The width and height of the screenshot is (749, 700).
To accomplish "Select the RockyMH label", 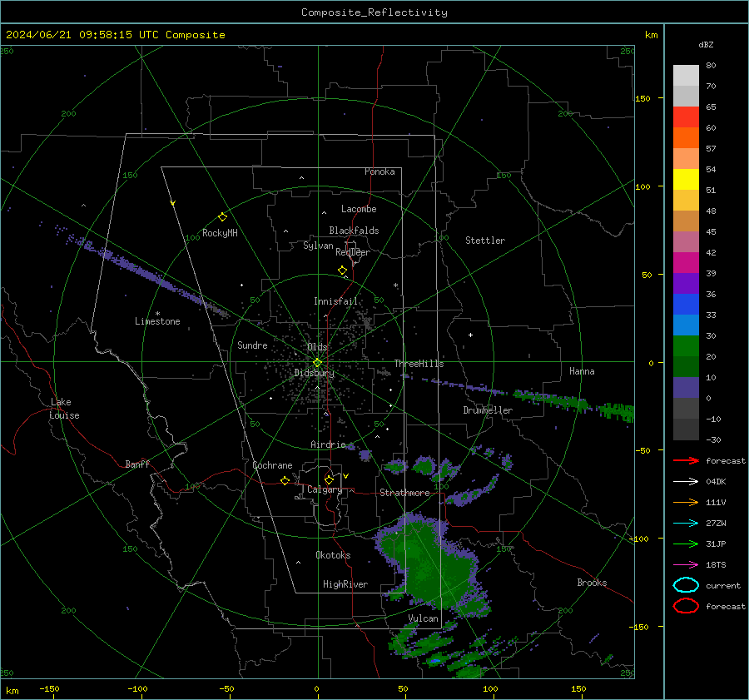I will pos(220,233).
